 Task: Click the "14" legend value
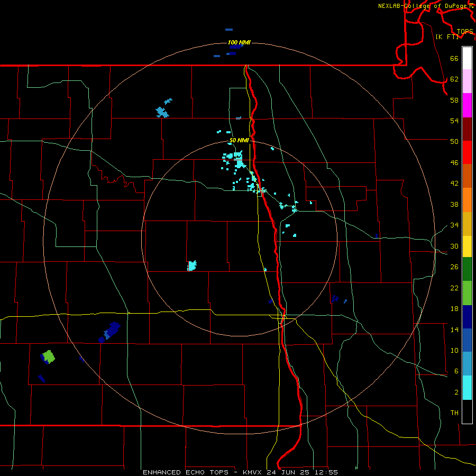point(454,329)
